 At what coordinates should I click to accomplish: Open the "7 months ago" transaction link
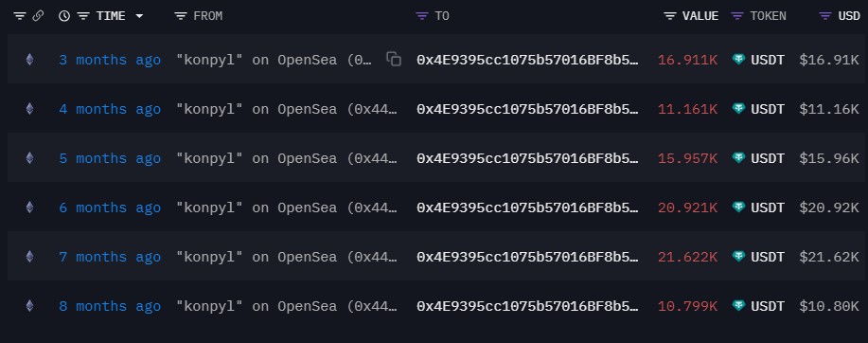pos(110,257)
